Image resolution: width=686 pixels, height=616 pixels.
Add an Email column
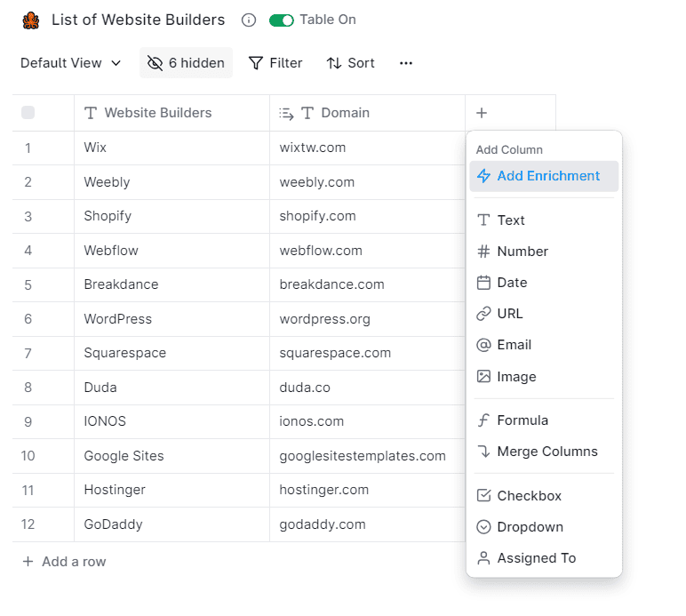544,345
